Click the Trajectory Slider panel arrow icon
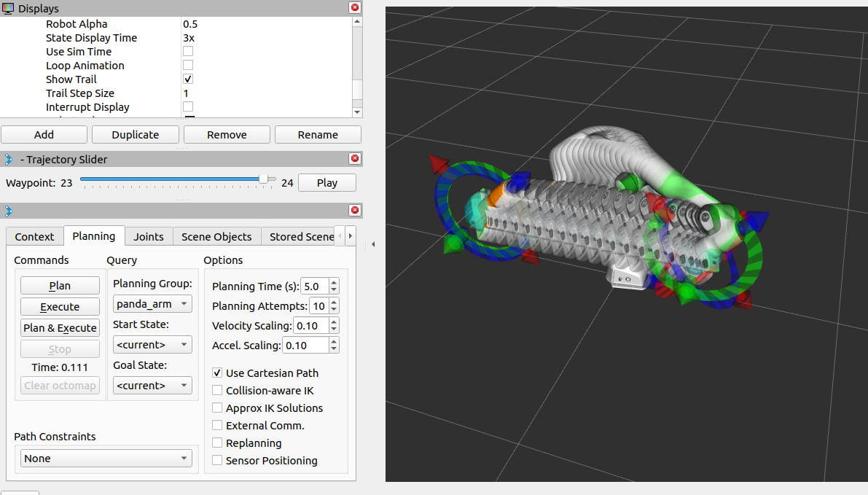The image size is (868, 495). (x=8, y=160)
